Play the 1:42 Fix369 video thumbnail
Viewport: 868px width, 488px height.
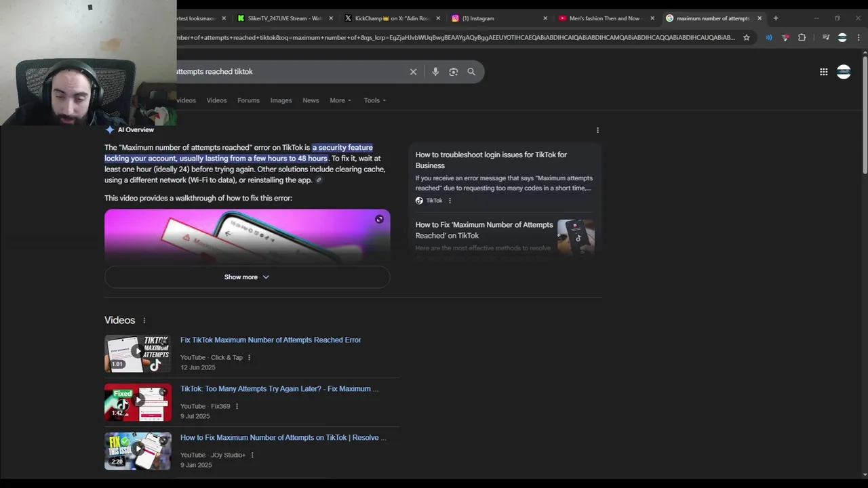click(x=138, y=402)
